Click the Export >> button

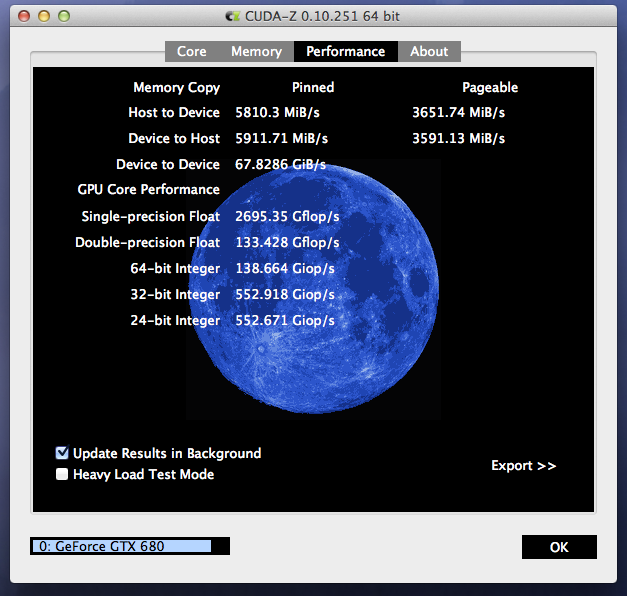[523, 466]
